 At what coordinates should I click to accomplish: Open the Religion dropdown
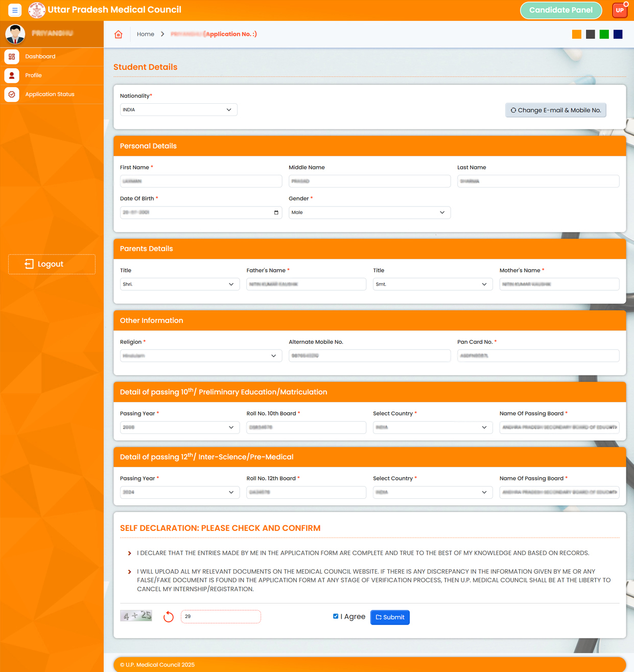200,356
